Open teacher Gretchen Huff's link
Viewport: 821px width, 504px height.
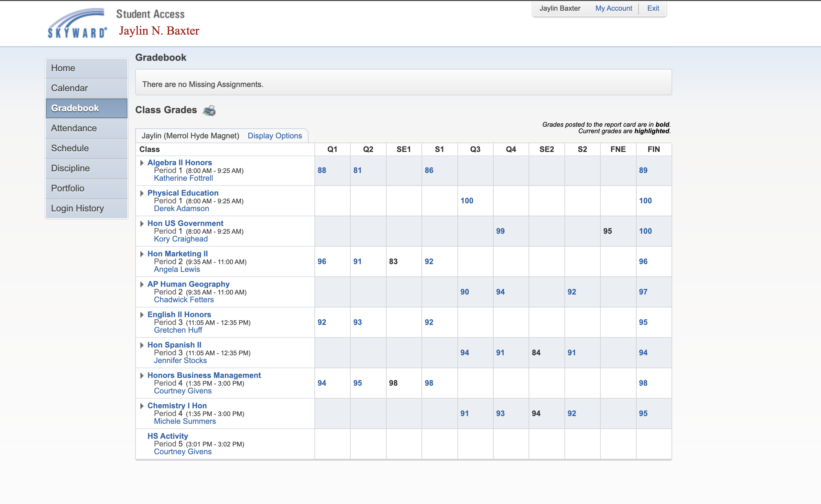click(178, 330)
